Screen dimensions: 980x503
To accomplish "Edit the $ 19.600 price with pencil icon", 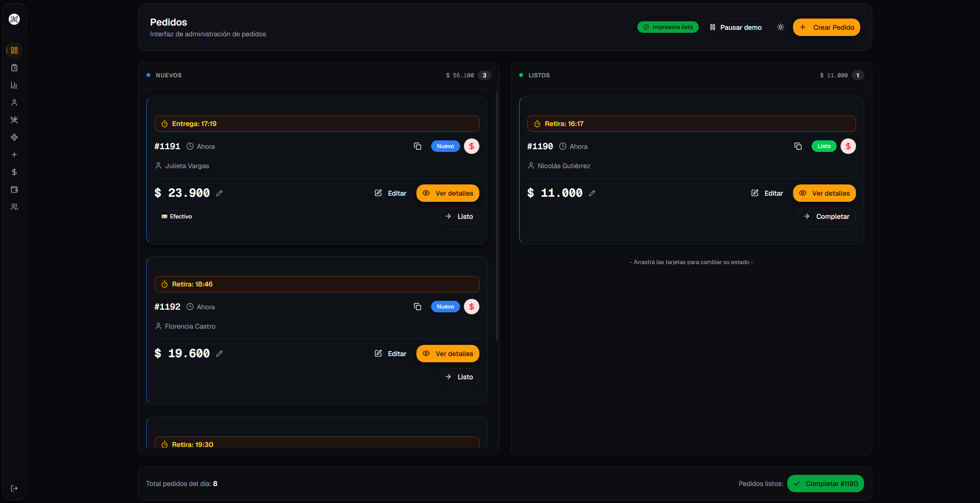I will [219, 353].
